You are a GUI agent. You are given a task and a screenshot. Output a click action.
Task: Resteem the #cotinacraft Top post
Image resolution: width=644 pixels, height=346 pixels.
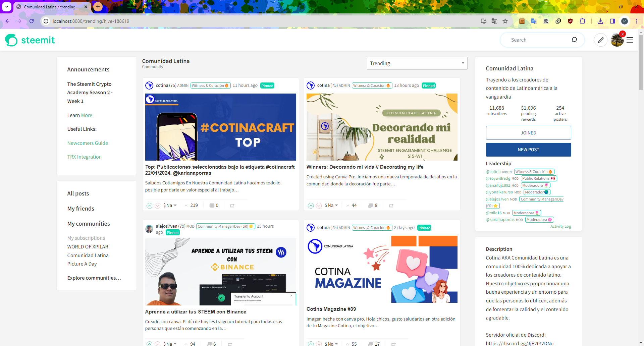232,206
